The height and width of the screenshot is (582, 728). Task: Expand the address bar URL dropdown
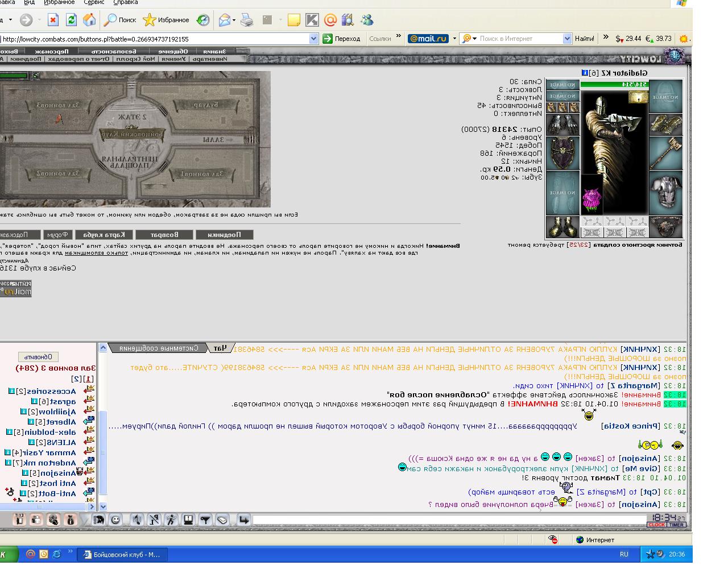(313, 39)
